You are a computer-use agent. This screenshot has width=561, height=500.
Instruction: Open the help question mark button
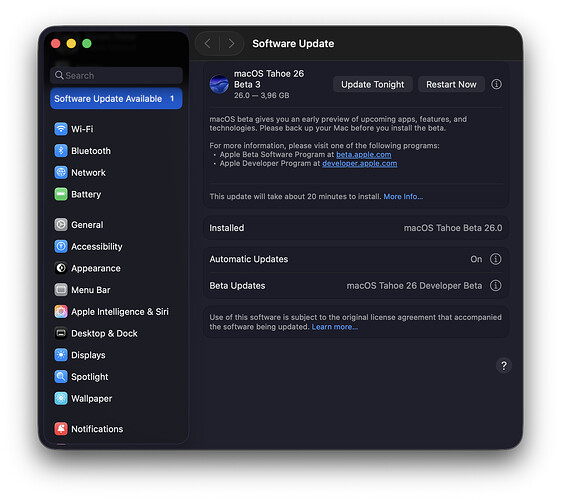(x=504, y=366)
